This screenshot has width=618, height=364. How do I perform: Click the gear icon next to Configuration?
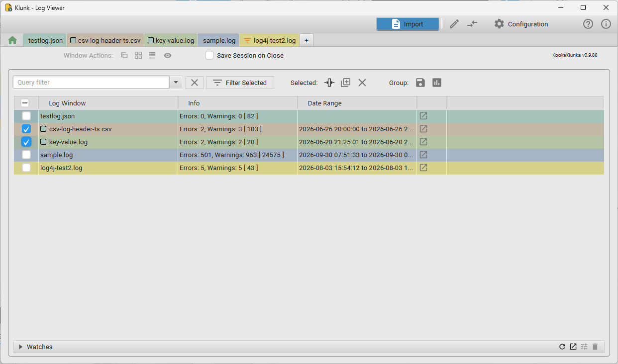click(499, 24)
